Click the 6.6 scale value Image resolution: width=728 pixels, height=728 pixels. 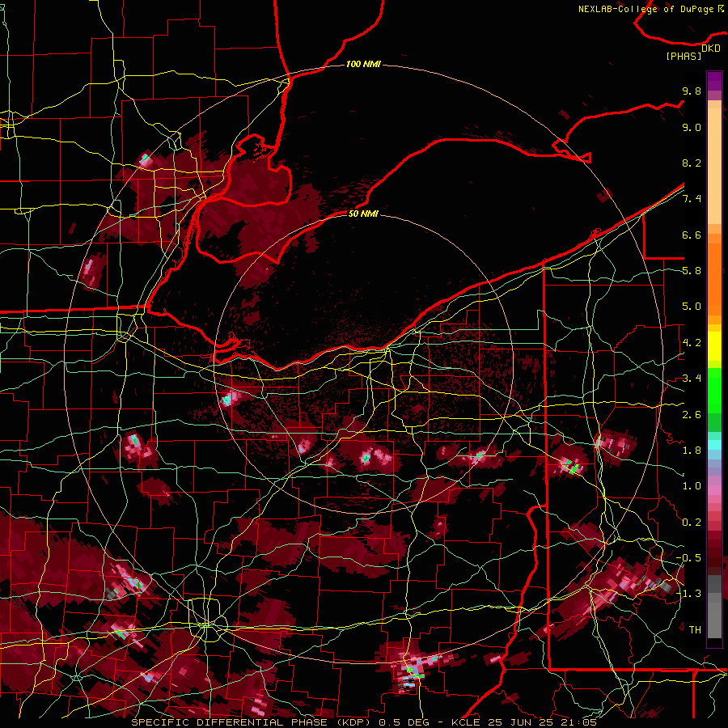point(692,235)
